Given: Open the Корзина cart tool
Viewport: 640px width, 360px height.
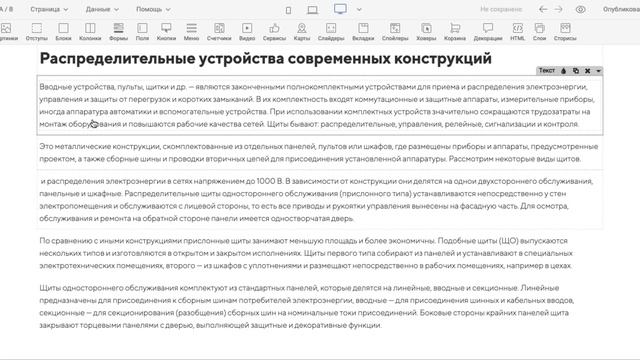Looking at the screenshot, I should tap(455, 32).
